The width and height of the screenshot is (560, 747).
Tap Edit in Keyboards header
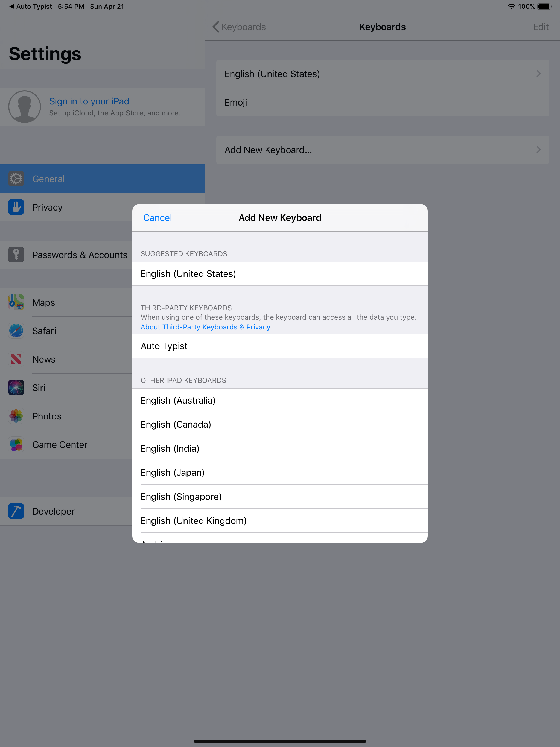click(541, 27)
